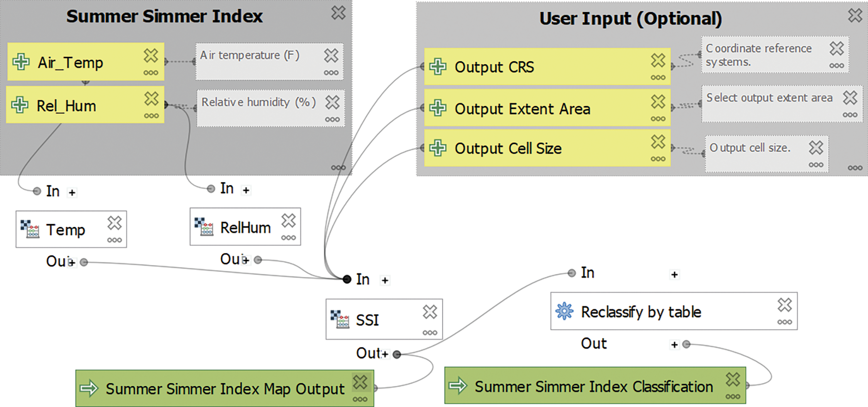Open the ellipsis options on the SSI node
Screen dimensions: 868x407
430,333
